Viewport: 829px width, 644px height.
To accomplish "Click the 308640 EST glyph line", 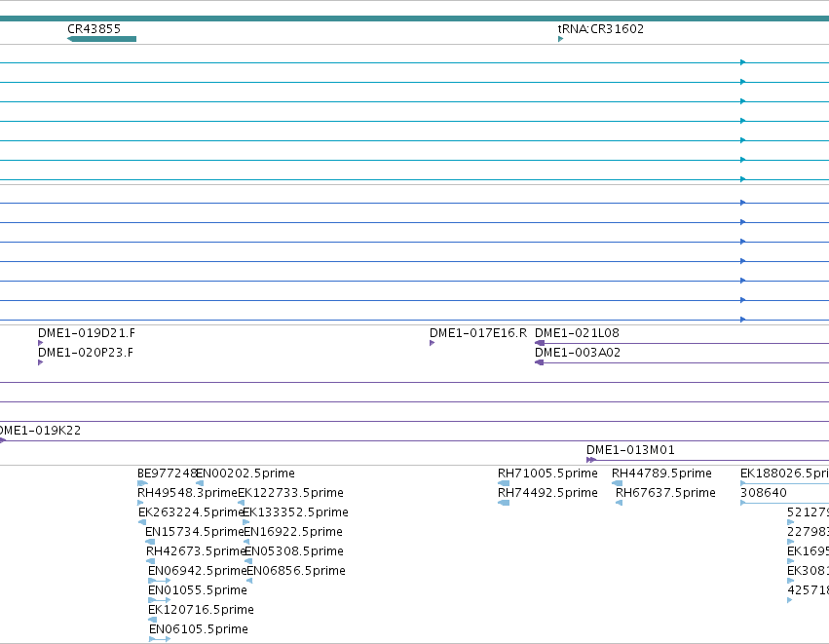I will coord(784,503).
